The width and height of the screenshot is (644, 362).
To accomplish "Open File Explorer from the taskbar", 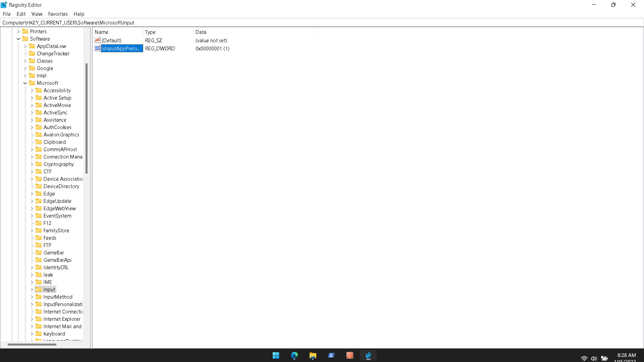I will point(313,355).
